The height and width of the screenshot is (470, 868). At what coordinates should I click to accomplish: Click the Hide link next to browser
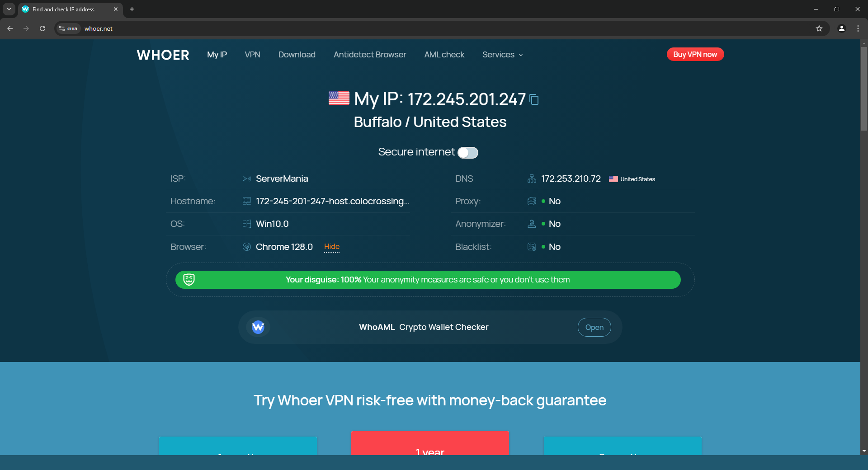pos(331,247)
